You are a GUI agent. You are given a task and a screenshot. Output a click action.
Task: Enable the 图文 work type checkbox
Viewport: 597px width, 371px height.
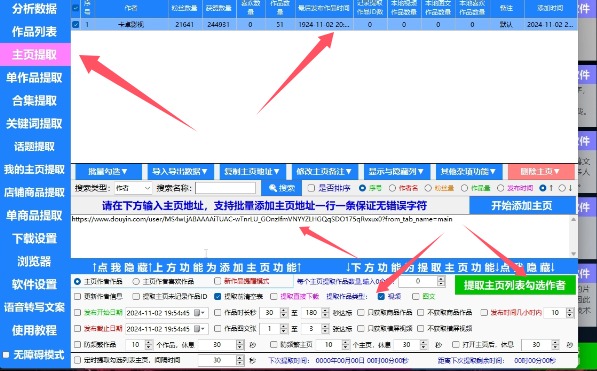[x=416, y=296]
